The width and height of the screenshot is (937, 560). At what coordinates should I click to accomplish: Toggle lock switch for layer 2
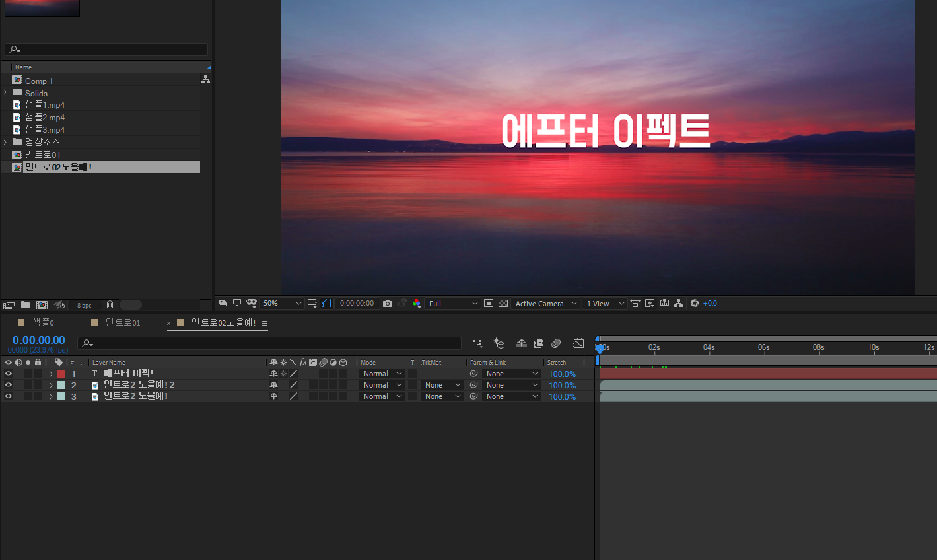pos(38,385)
